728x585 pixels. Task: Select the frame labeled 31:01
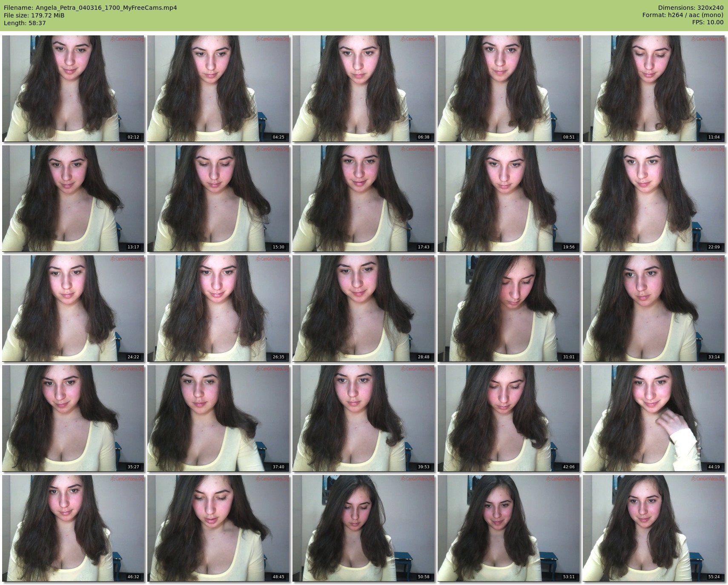[x=509, y=308]
